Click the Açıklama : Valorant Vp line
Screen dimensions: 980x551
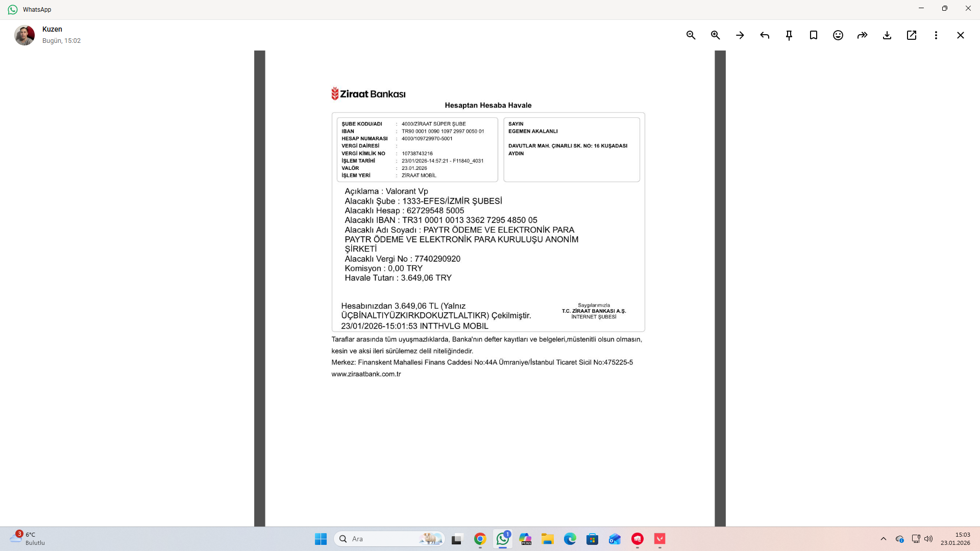(386, 191)
